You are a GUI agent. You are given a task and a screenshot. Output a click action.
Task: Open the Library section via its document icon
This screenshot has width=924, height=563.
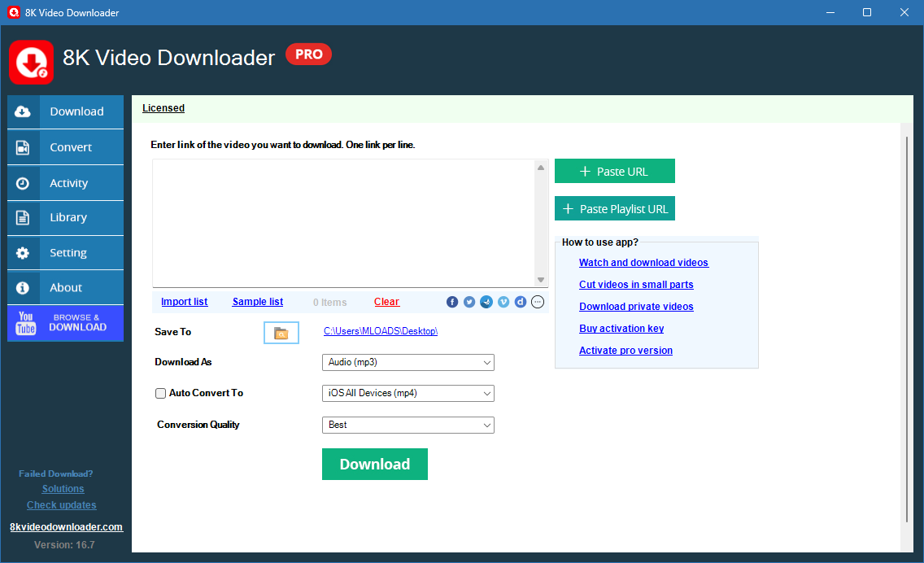pyautogui.click(x=23, y=217)
